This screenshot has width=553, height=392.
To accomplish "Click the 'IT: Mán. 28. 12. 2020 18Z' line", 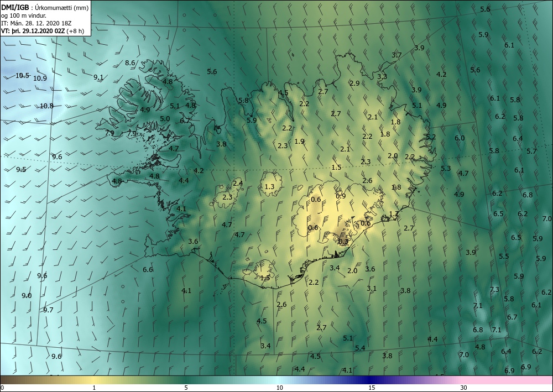I will 36,23.
